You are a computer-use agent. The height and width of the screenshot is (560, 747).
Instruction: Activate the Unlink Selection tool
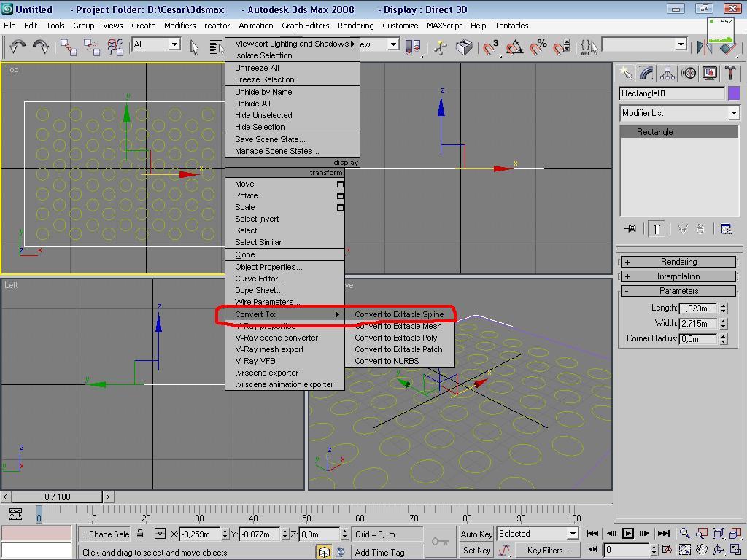(91, 47)
